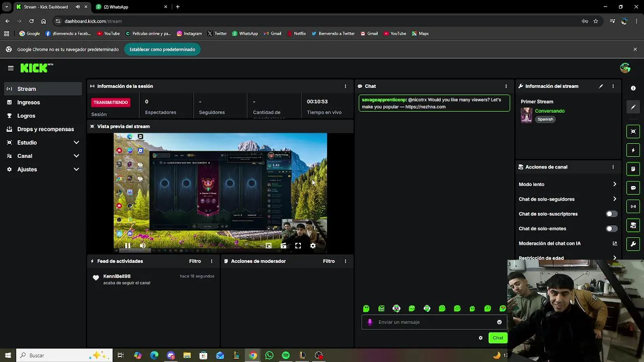Screen dimensions: 644x362
Task: Click the green Chat send button
Action: coord(498,338)
